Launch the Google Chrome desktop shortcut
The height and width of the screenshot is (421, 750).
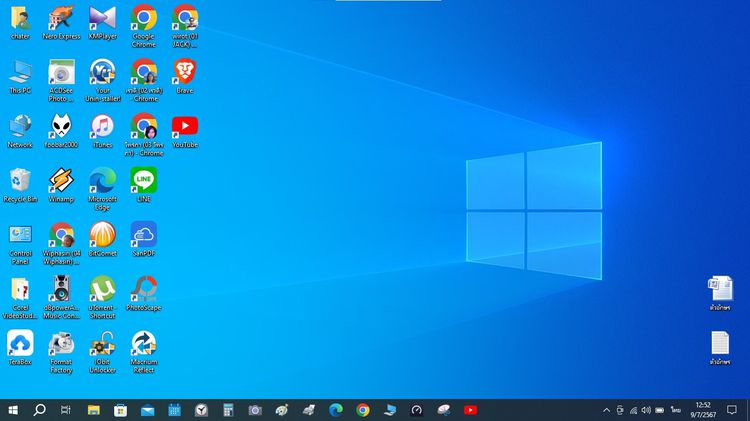click(143, 26)
